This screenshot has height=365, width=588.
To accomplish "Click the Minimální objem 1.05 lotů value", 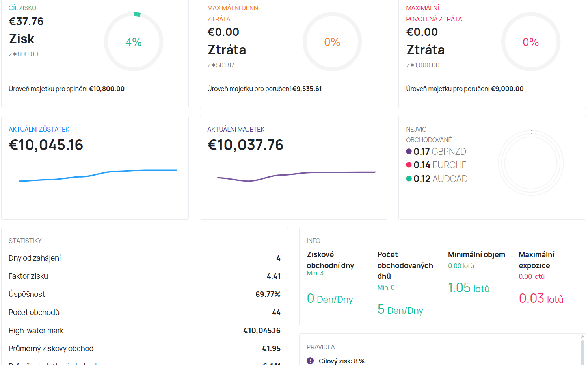I will tap(469, 288).
